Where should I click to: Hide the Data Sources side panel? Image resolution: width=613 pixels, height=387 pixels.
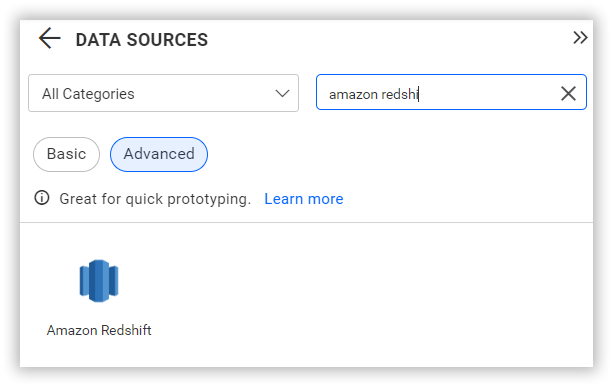pyautogui.click(x=580, y=38)
